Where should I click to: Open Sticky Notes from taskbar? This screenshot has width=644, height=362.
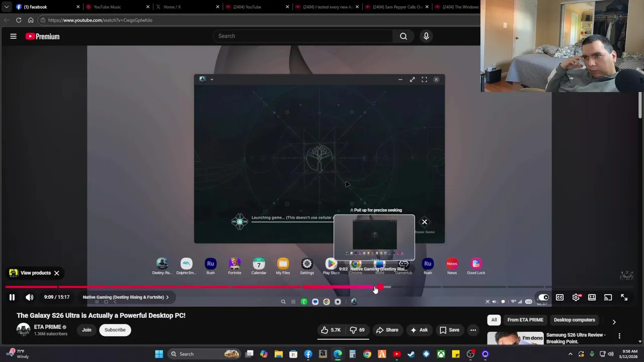click(456, 354)
